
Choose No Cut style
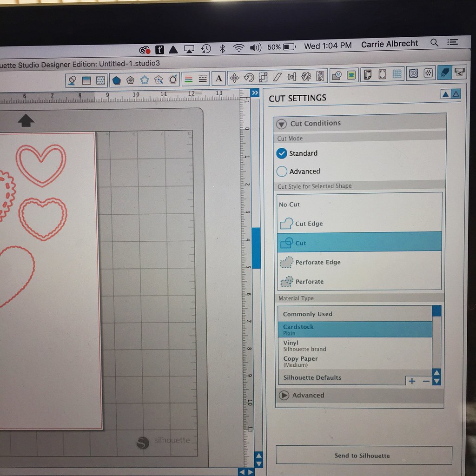pos(359,205)
